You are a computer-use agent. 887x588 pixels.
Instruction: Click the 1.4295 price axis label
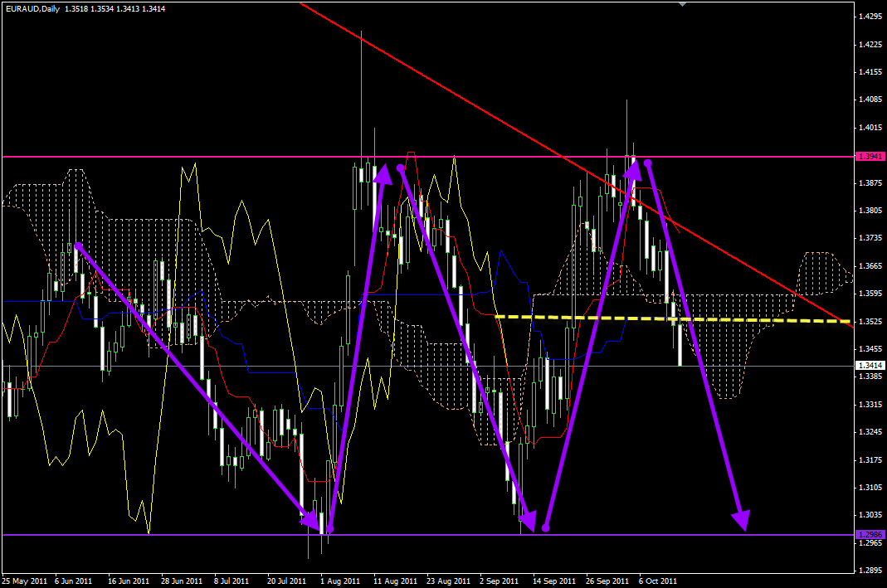870,17
